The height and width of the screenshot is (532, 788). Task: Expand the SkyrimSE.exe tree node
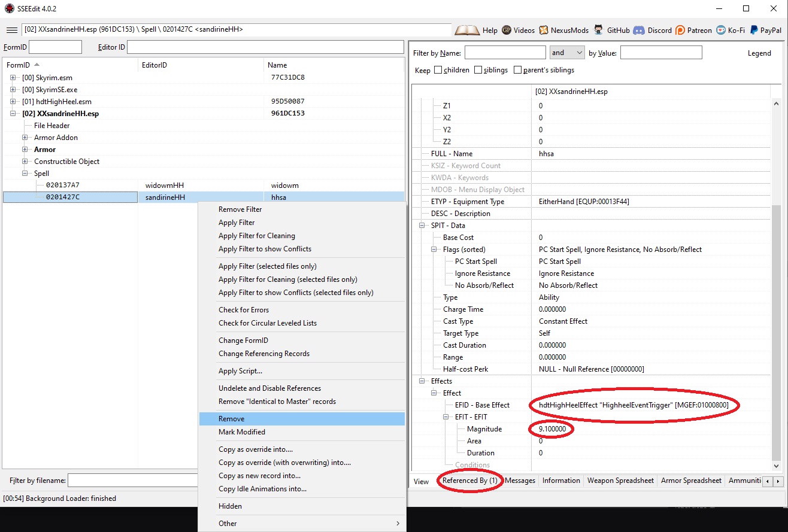click(13, 89)
